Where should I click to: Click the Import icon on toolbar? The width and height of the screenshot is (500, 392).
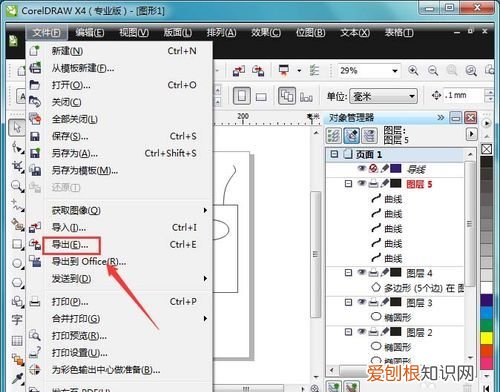[239, 70]
